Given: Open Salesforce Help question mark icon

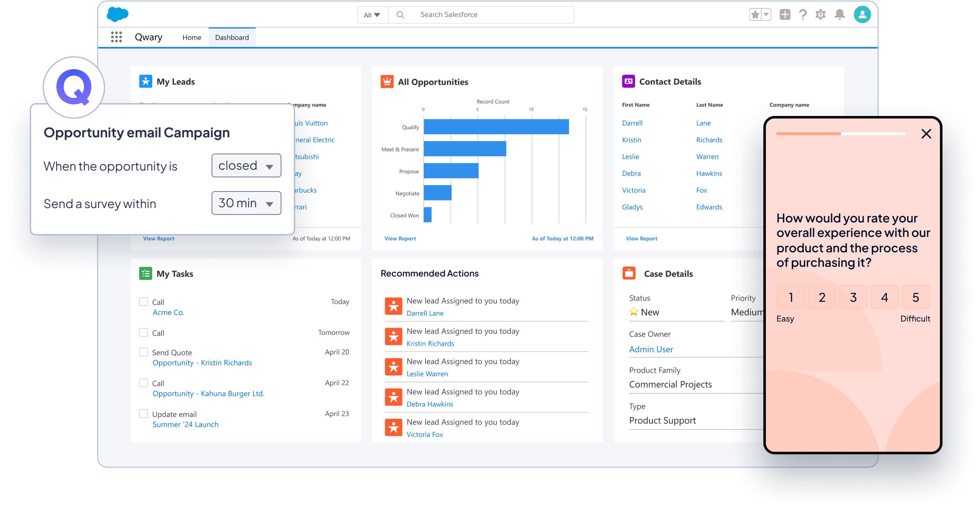Looking at the screenshot, I should 803,14.
